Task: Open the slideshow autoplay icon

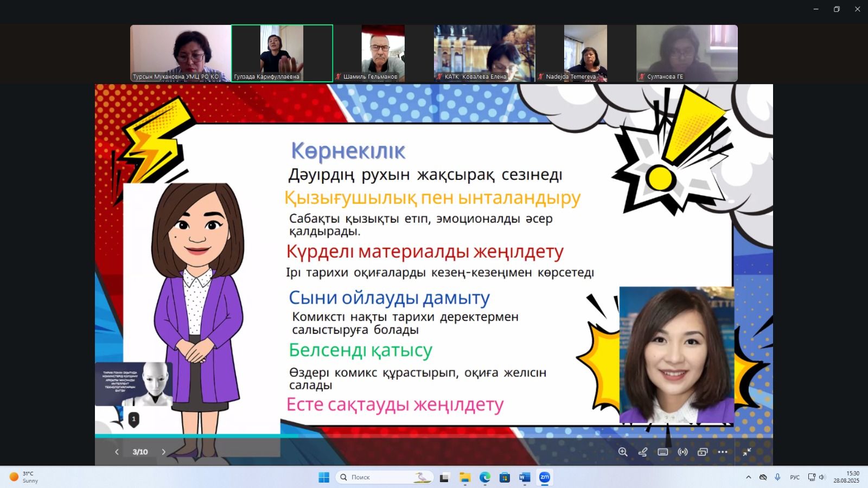Action: 703,452
